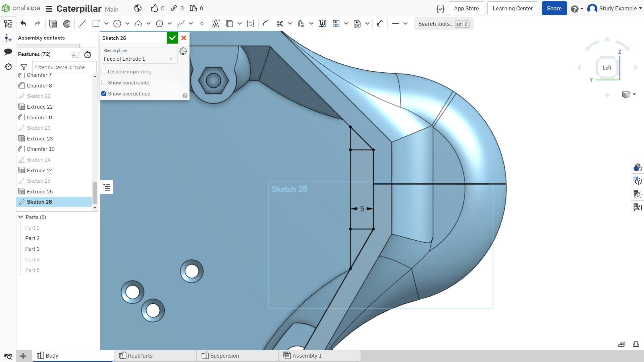
Task: Select the Dimension tool
Action: point(380,24)
